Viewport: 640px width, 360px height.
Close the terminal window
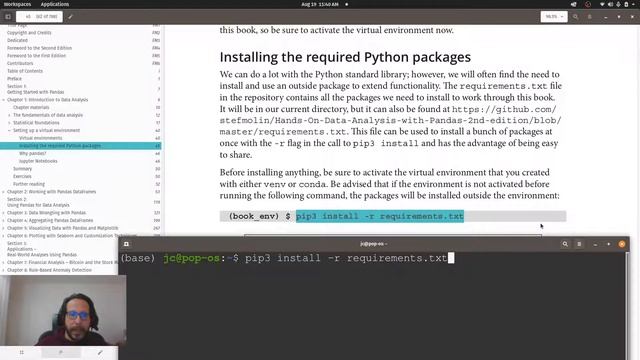622,244
